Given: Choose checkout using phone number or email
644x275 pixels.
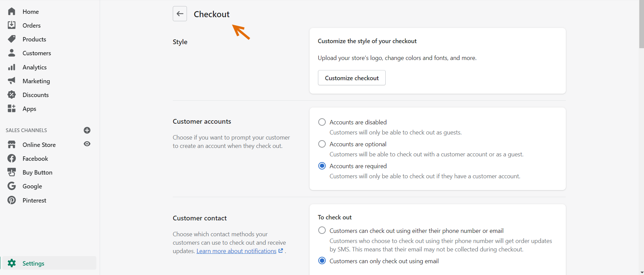Looking at the screenshot, I should click(322, 230).
